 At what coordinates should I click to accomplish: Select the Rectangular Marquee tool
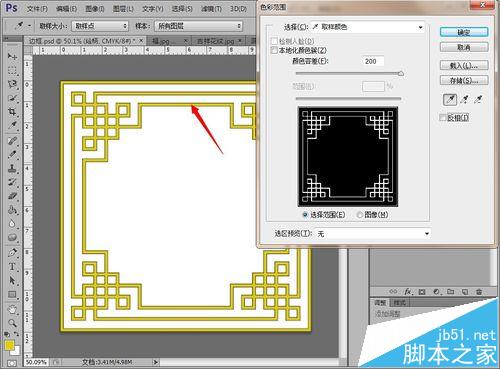click(x=12, y=70)
